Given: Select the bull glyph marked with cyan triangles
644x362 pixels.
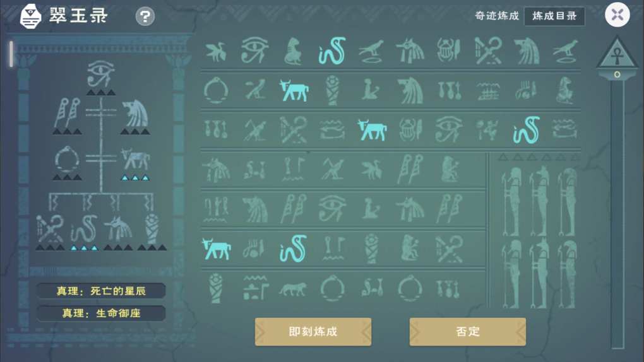Looking at the screenshot, I should pyautogui.click(x=135, y=160).
